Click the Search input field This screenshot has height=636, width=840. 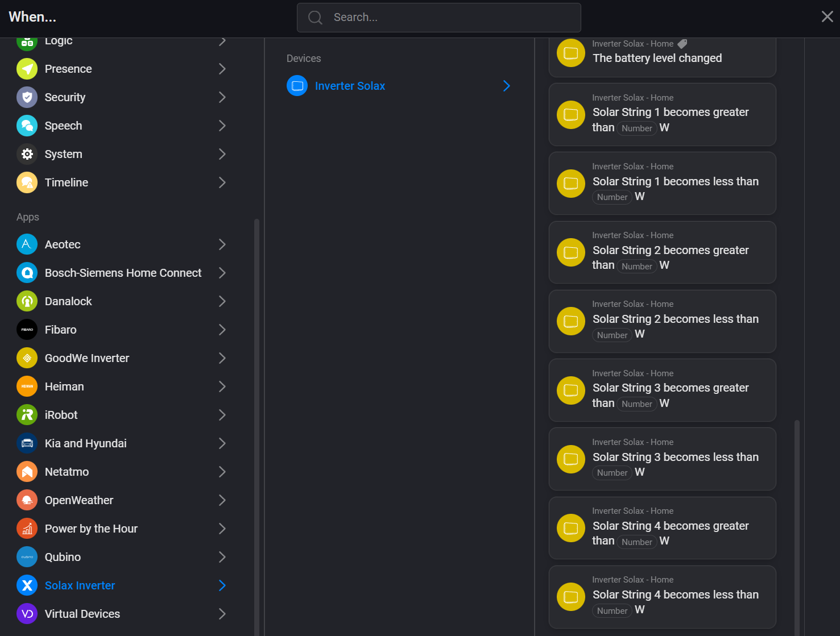click(438, 18)
